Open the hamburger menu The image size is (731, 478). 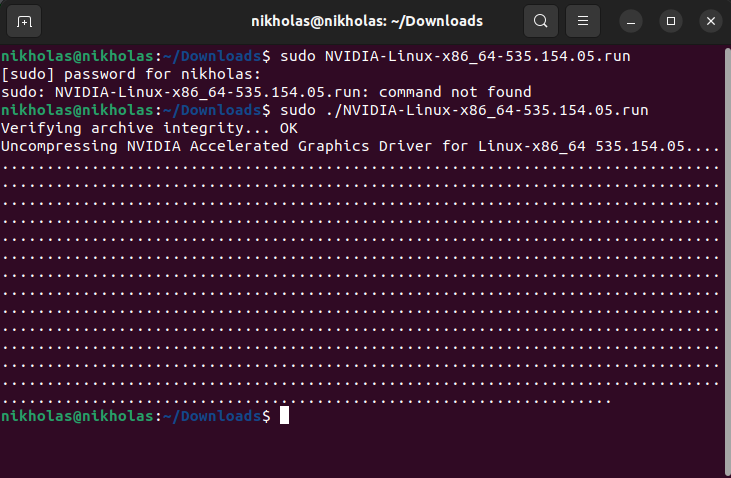[583, 21]
